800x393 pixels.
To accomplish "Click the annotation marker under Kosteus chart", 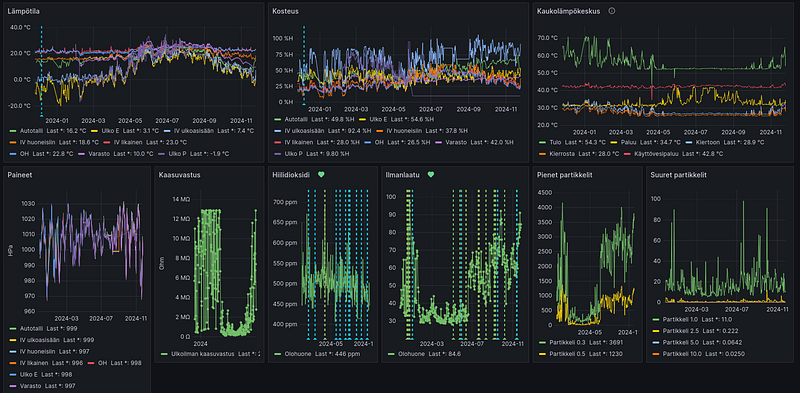I will [x=304, y=104].
